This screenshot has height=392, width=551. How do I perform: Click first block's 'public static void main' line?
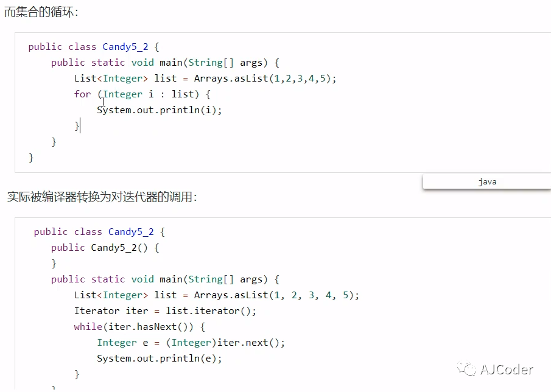click(x=165, y=63)
